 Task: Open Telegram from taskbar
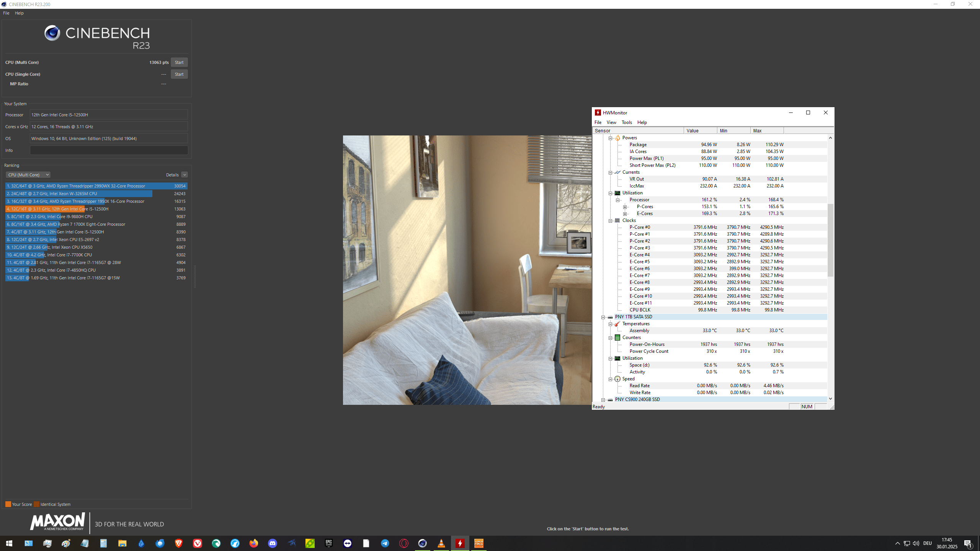(x=385, y=543)
